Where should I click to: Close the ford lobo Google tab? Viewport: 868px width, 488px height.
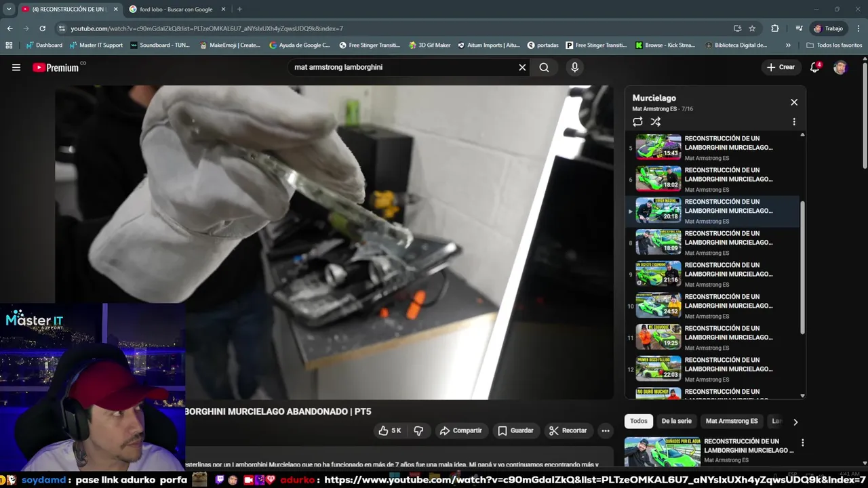[223, 9]
